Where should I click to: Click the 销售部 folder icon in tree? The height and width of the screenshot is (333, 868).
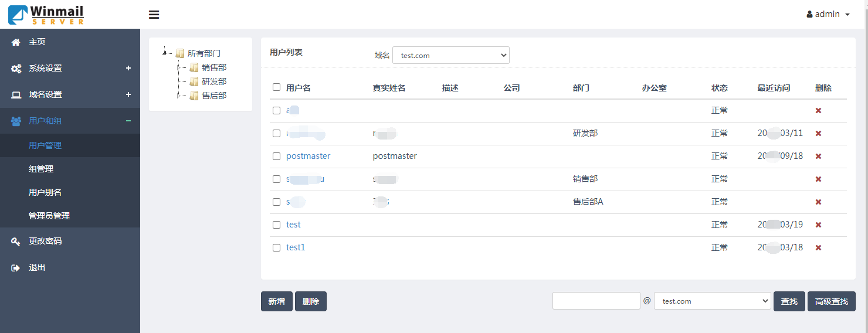[x=194, y=67]
